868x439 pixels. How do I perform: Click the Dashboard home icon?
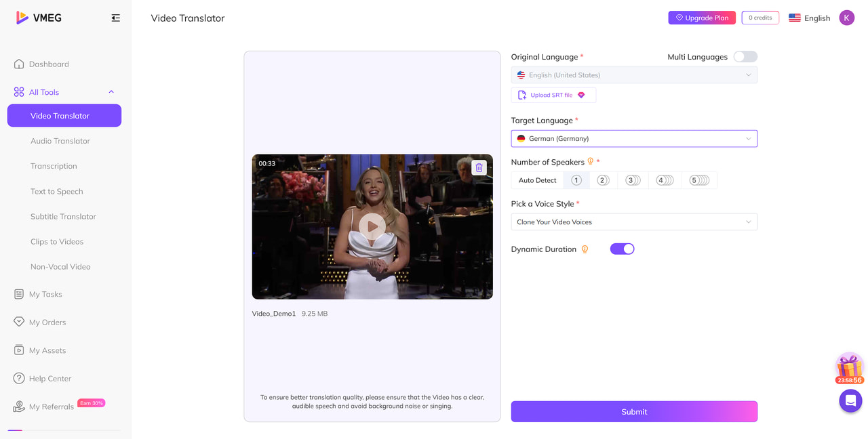(x=19, y=64)
